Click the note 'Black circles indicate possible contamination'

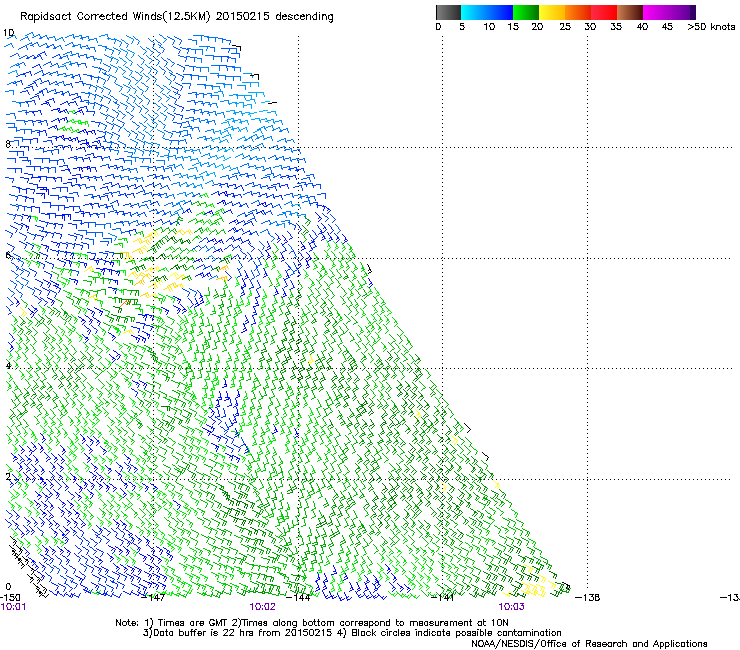pyautogui.click(x=456, y=633)
